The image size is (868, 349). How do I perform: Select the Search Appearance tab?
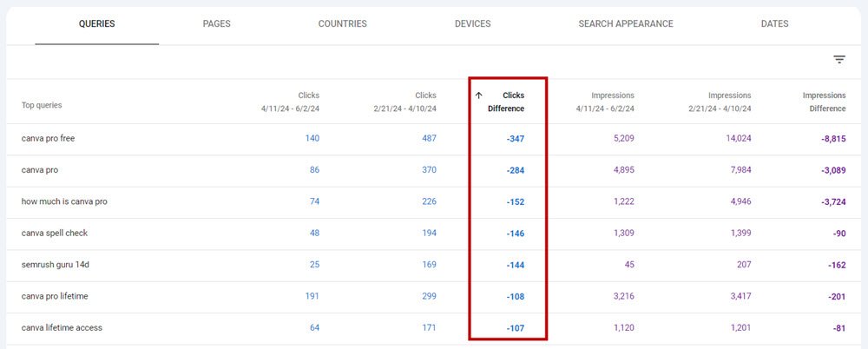(x=625, y=24)
